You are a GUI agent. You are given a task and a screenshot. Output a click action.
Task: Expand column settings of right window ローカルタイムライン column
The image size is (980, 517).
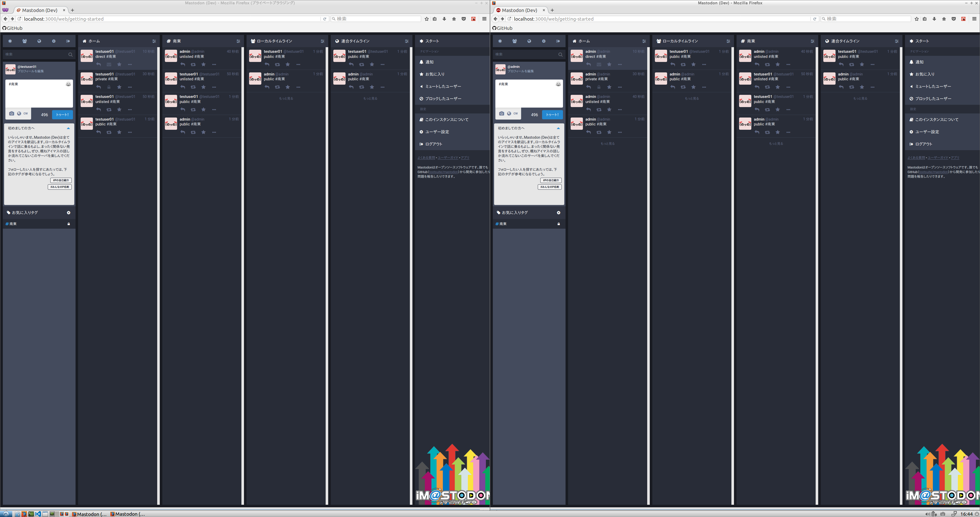tap(728, 41)
